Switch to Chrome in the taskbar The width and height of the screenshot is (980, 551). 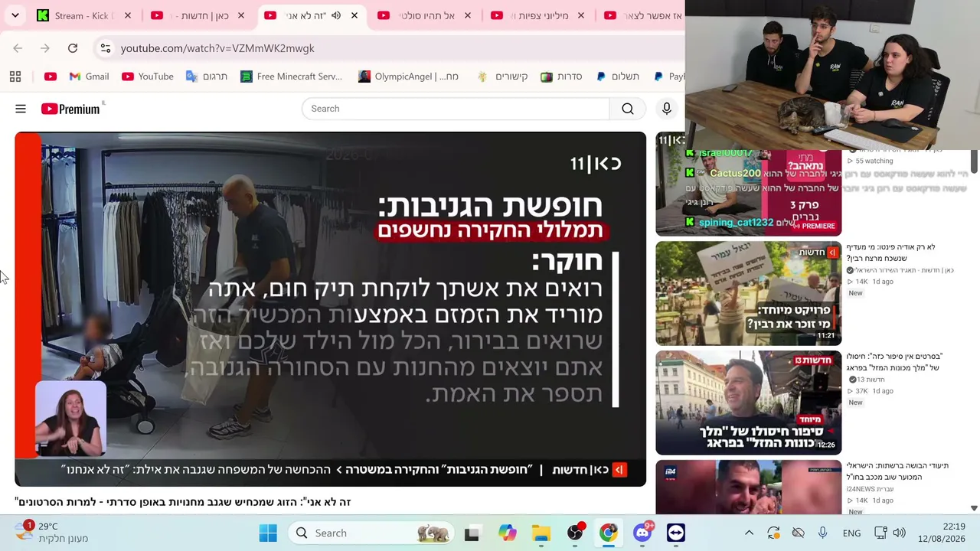(609, 533)
